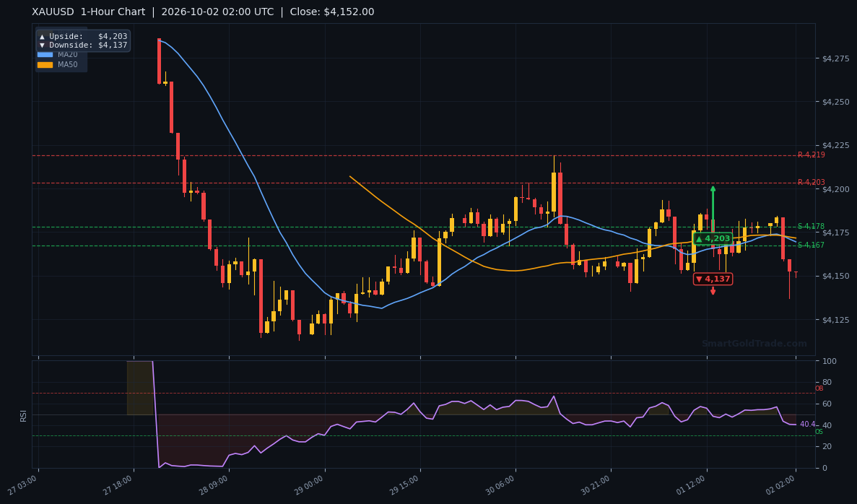Click the 29 15:00 time axis label

point(404,485)
